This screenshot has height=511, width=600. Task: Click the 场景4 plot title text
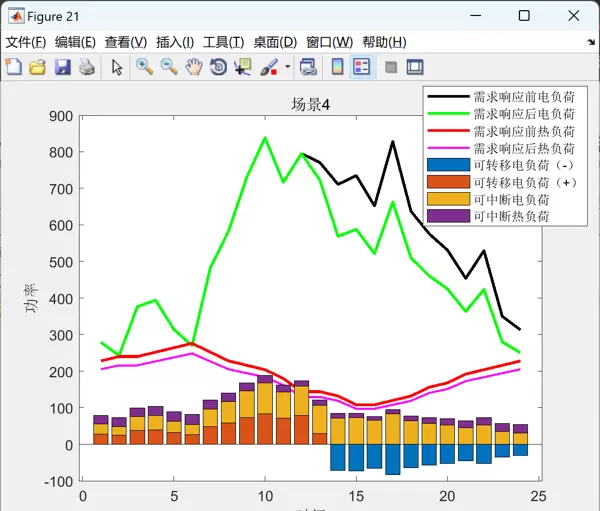[310, 105]
